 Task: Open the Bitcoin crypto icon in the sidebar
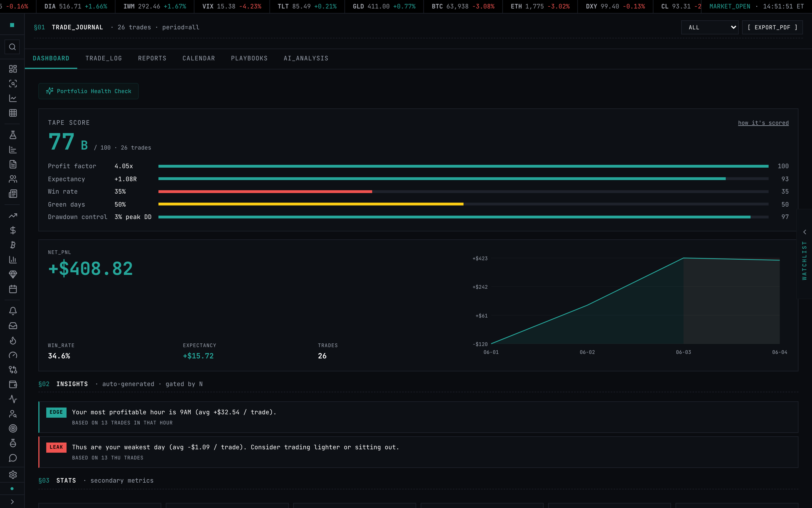(13, 245)
